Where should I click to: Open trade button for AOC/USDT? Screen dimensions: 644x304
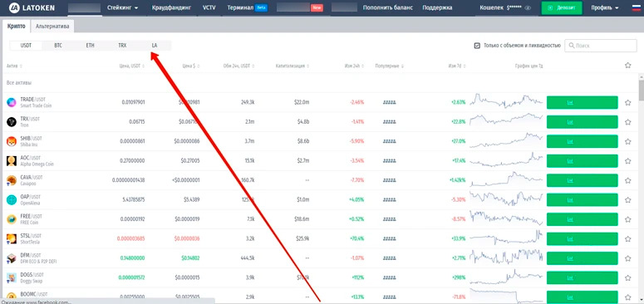point(582,161)
